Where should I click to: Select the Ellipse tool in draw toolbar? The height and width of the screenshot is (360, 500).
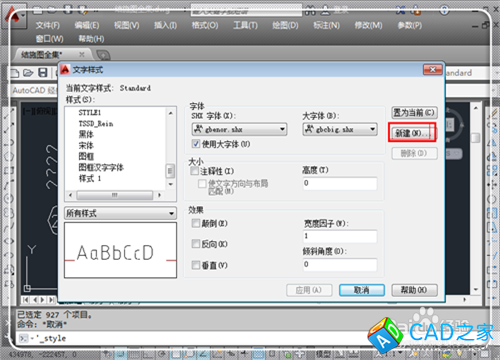[9, 241]
